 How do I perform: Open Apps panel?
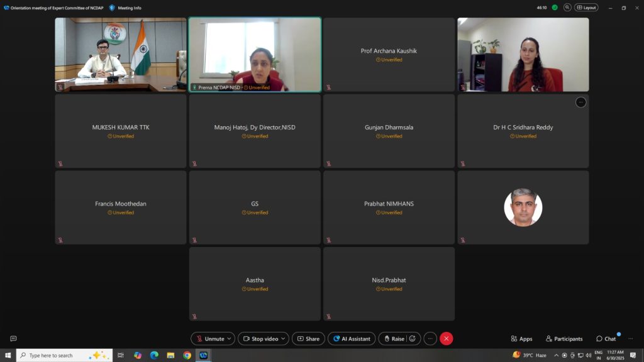point(521,339)
